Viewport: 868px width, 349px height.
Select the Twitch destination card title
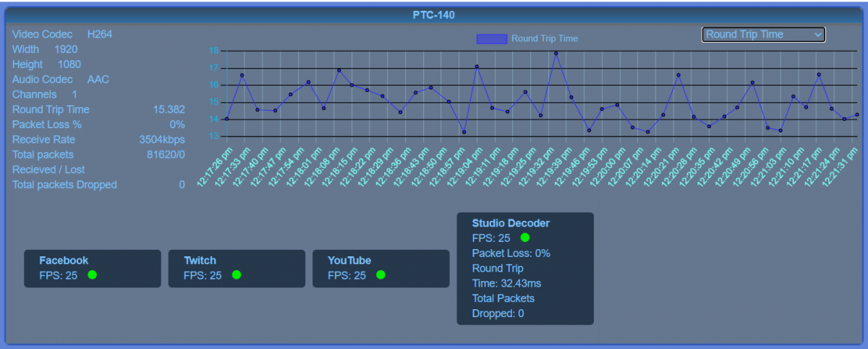[x=200, y=261]
